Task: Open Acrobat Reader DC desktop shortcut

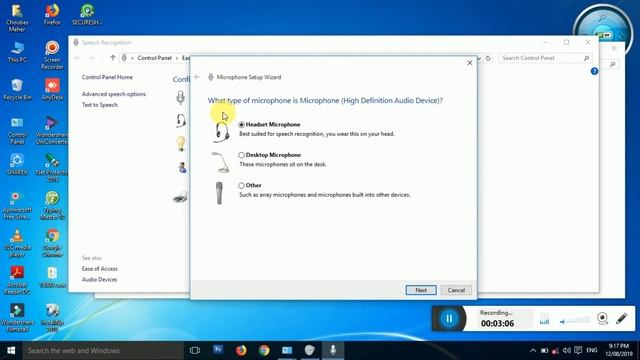Action: 17,280
